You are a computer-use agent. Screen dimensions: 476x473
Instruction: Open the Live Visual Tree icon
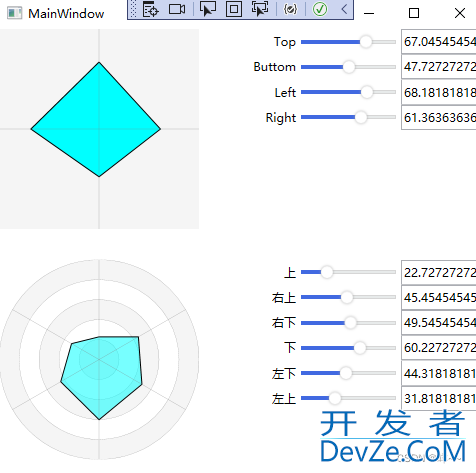click(x=150, y=9)
